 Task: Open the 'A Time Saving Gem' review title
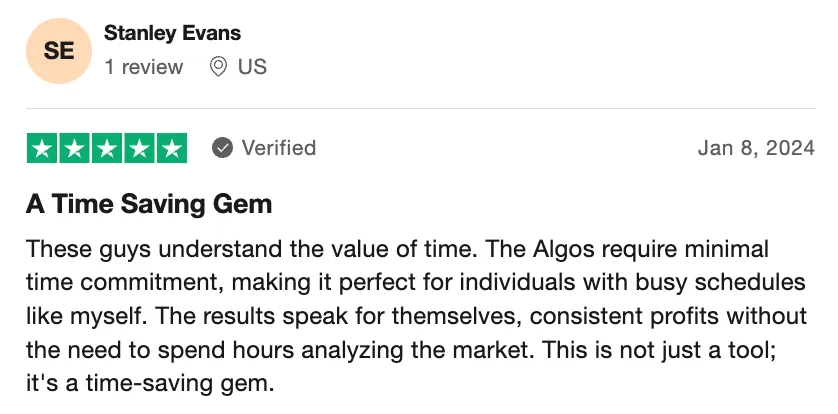pyautogui.click(x=149, y=204)
